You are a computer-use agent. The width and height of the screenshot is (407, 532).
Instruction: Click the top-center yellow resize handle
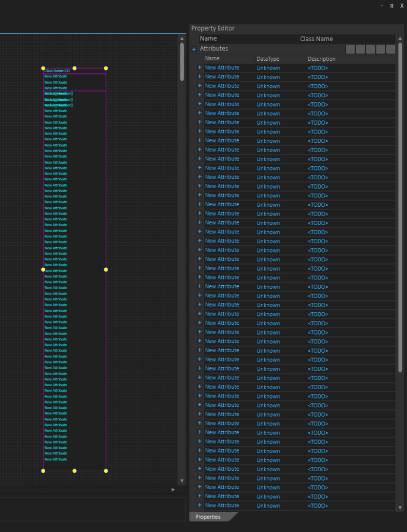(75, 68)
